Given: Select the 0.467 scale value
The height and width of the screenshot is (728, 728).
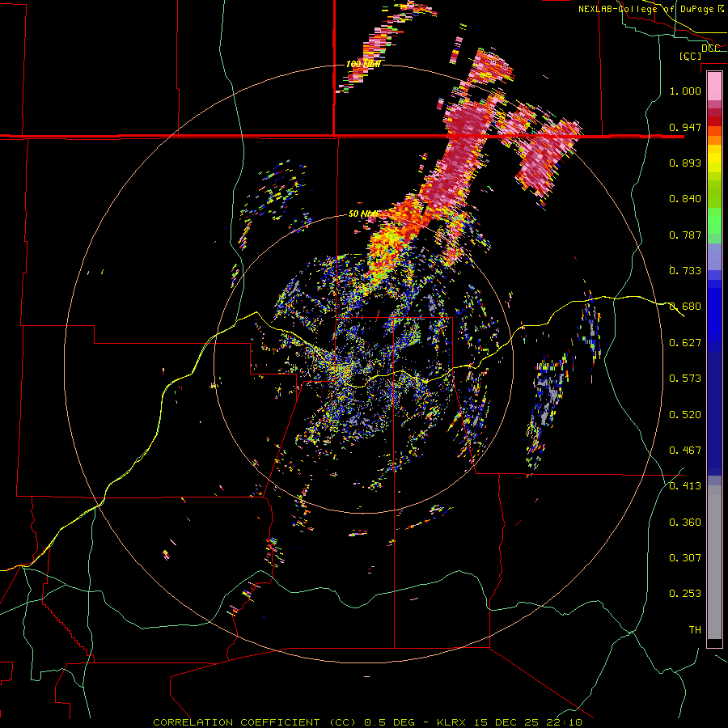Looking at the screenshot, I should (685, 451).
